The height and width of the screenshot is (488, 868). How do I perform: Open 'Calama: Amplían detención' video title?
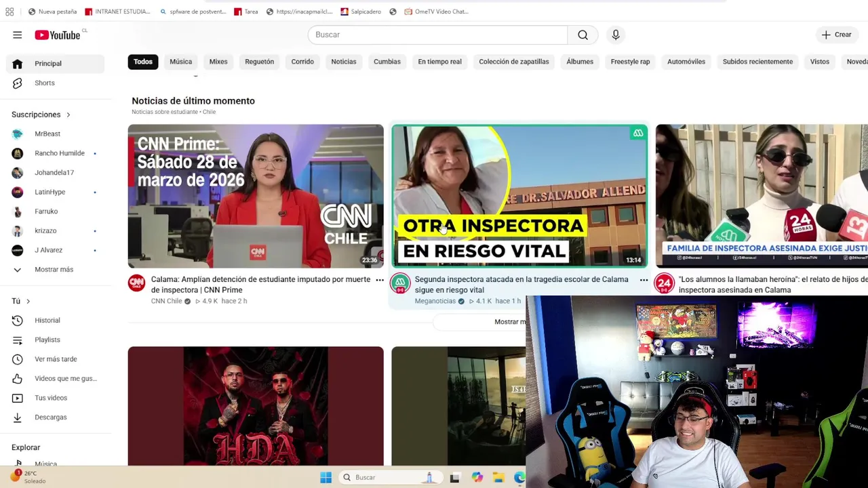[x=261, y=285]
